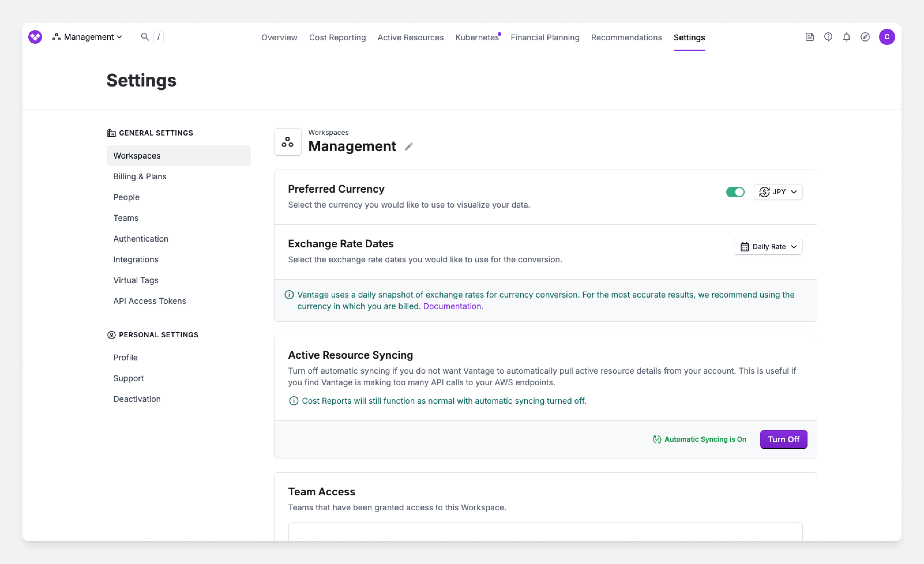Click the Vantage logo icon
Image resolution: width=924 pixels, height=564 pixels.
click(x=35, y=37)
